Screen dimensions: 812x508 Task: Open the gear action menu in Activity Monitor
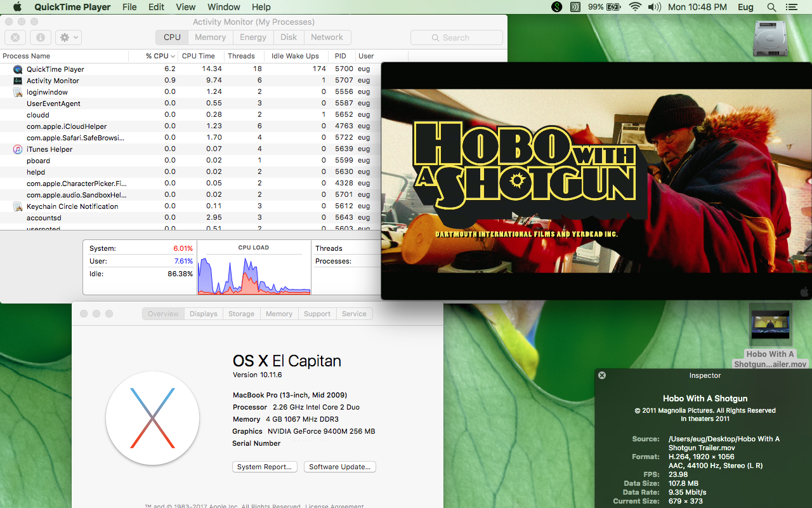click(68, 37)
